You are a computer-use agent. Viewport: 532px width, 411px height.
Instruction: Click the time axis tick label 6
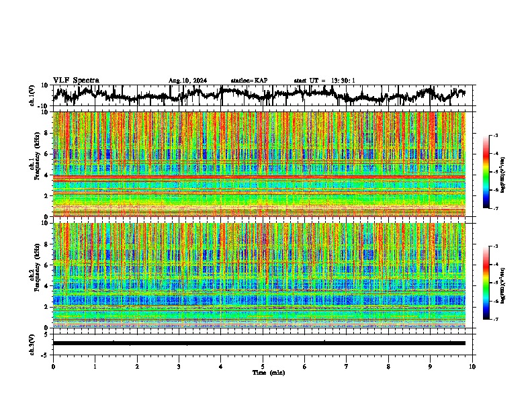point(305,367)
